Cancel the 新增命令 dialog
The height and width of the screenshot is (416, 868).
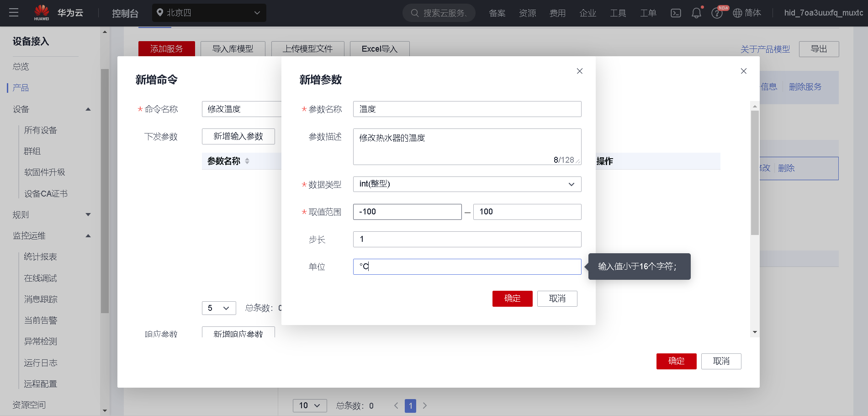pyautogui.click(x=721, y=361)
